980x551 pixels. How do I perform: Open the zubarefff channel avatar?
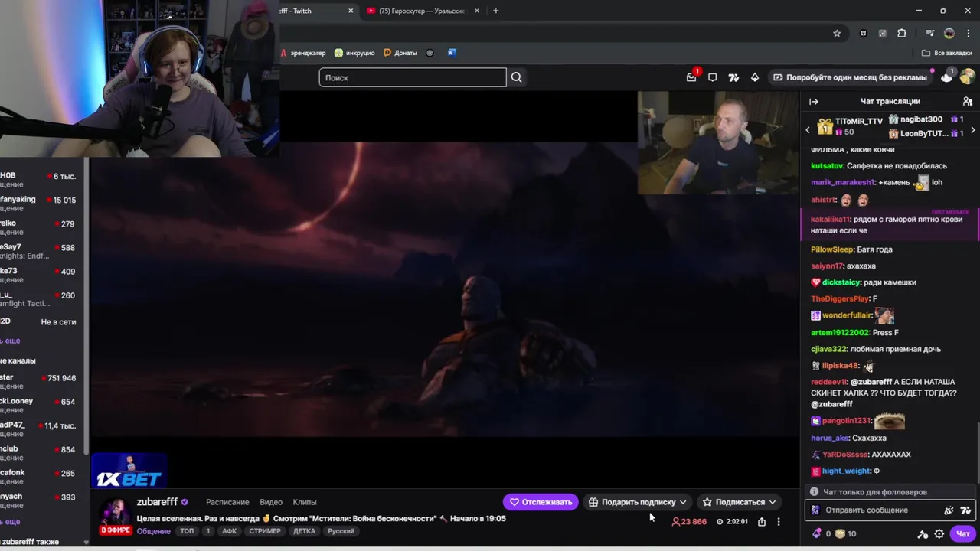(x=116, y=511)
